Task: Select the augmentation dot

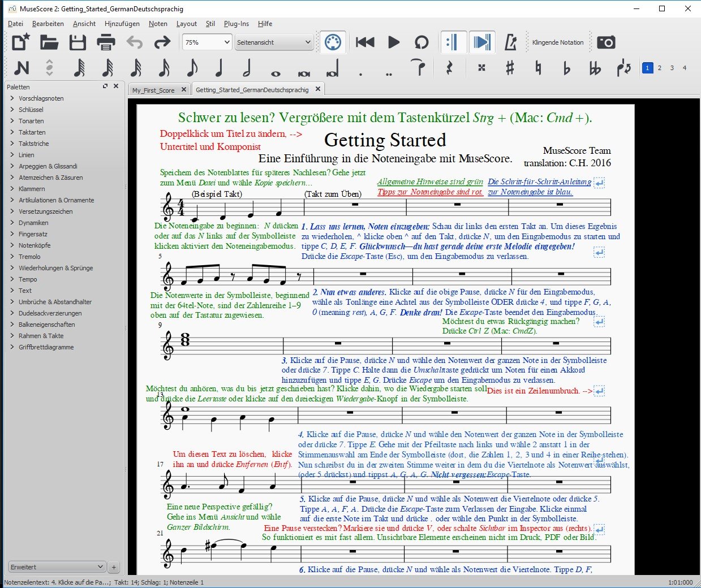Action: coord(359,68)
